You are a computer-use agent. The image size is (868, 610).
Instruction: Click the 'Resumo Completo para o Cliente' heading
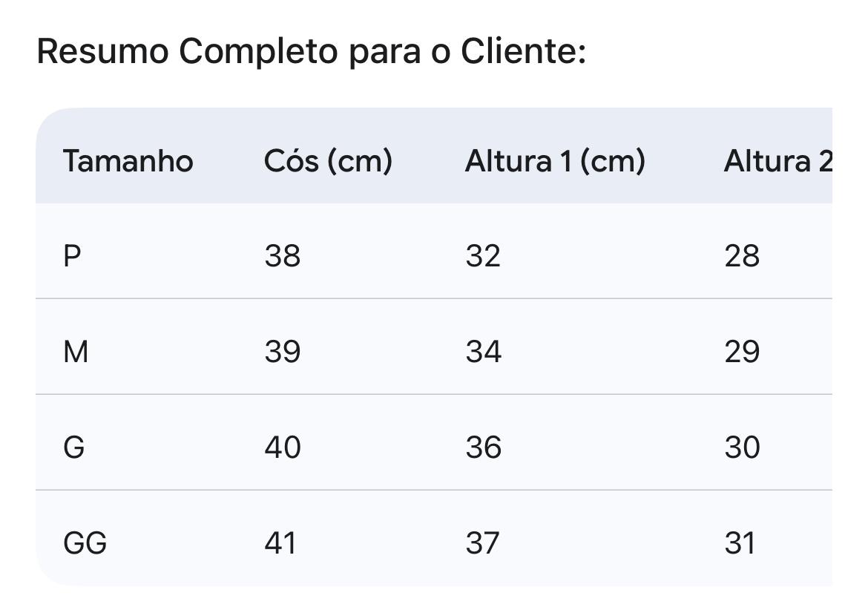point(311,51)
